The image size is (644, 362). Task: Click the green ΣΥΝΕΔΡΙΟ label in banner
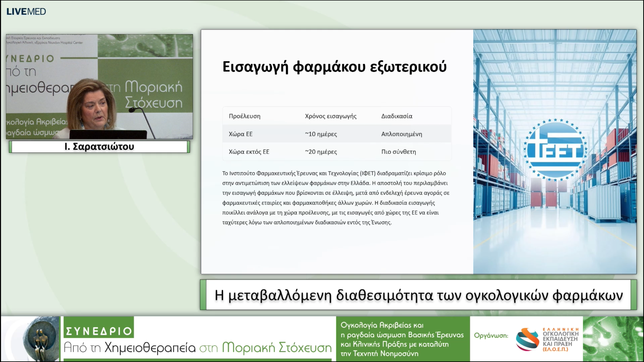(99, 331)
